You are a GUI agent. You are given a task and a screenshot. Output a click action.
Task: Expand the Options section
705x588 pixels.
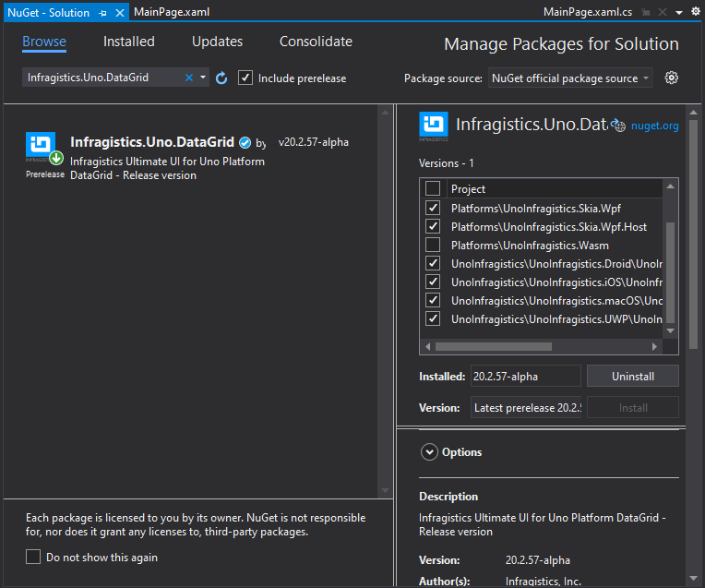click(429, 451)
